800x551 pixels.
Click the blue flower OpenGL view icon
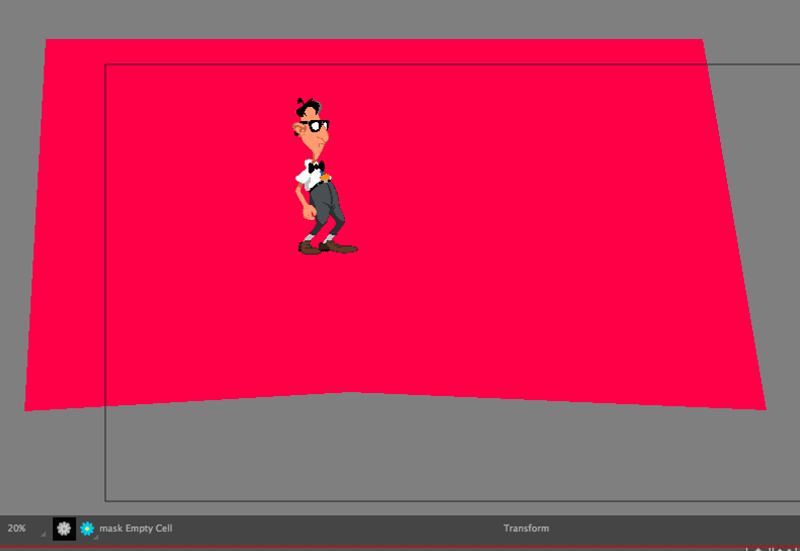[x=87, y=529]
